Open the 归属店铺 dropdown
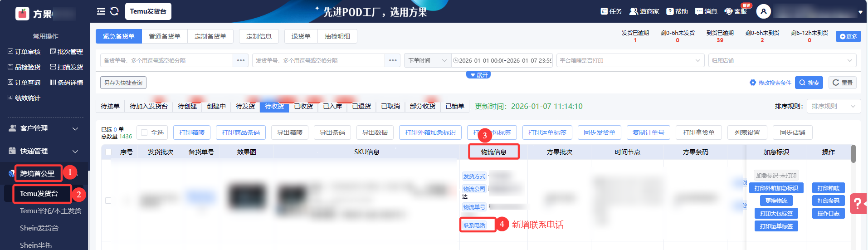The height and width of the screenshot is (250, 868). (x=782, y=60)
